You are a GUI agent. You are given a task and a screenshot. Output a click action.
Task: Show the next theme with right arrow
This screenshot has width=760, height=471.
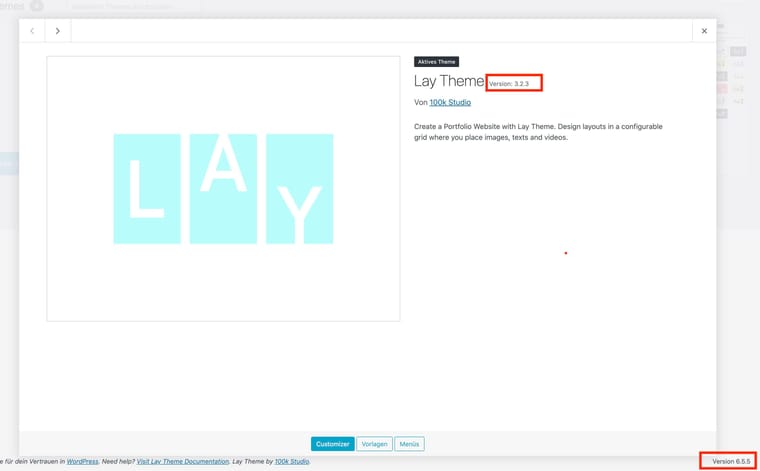click(x=58, y=31)
